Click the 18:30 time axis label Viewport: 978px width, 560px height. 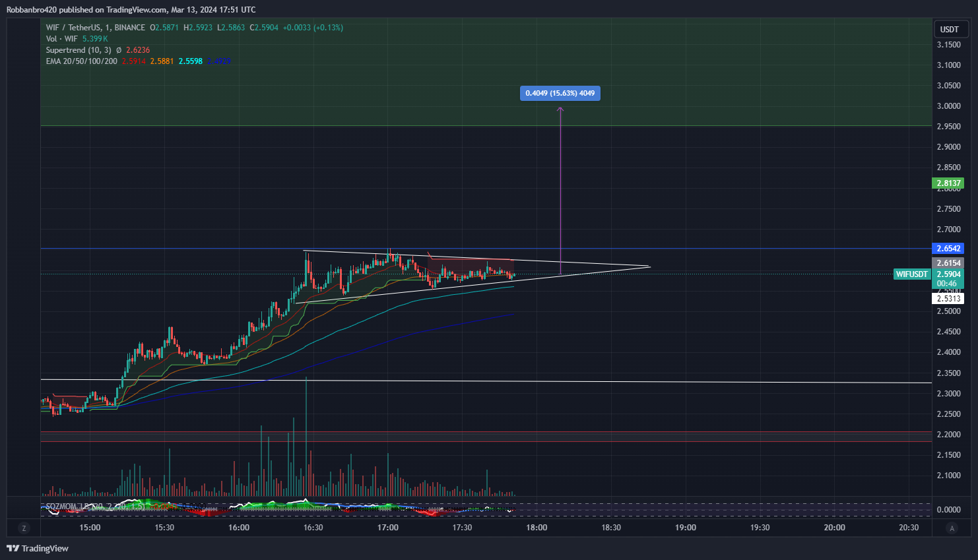point(611,528)
